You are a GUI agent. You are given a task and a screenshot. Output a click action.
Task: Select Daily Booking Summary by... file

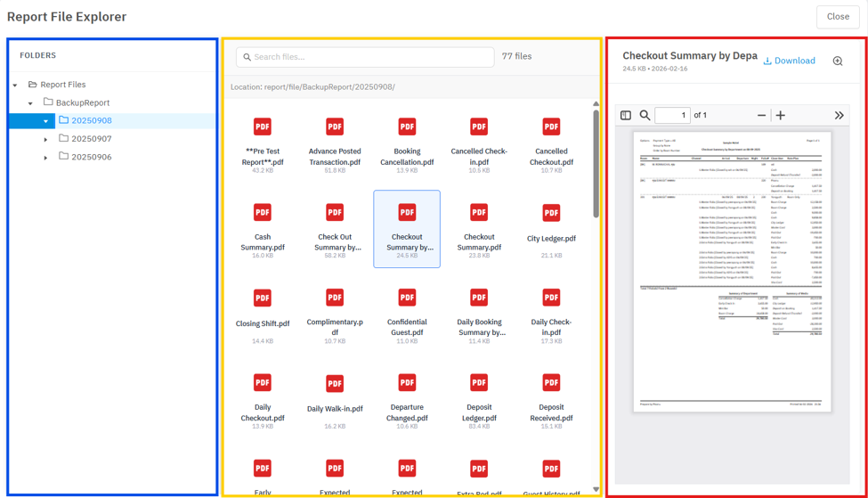479,314
